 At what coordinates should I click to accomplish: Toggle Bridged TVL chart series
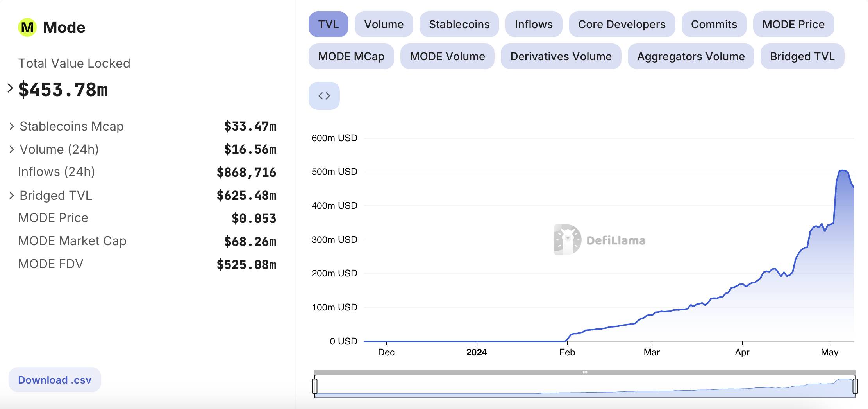(x=802, y=56)
